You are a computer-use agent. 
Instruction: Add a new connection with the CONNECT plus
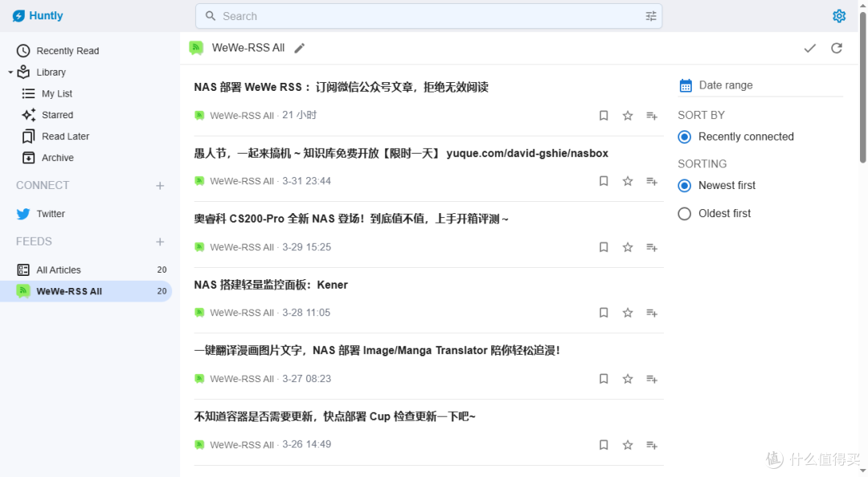tap(160, 186)
